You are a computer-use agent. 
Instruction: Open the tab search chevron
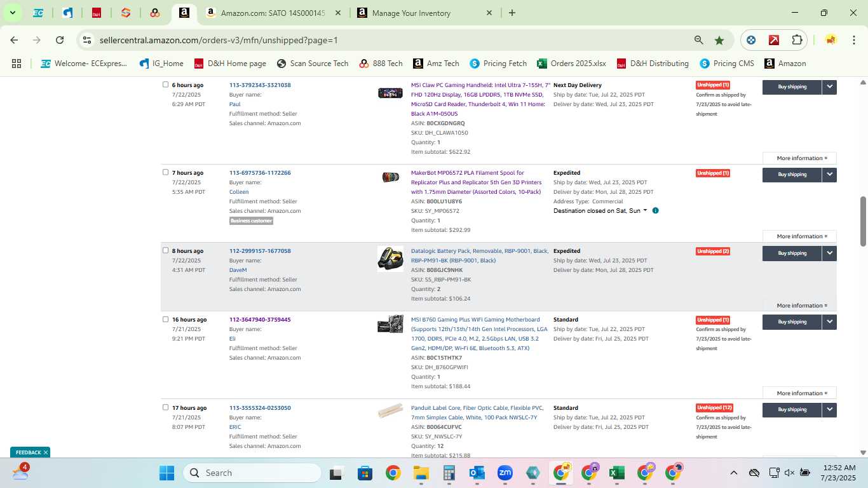click(x=12, y=13)
